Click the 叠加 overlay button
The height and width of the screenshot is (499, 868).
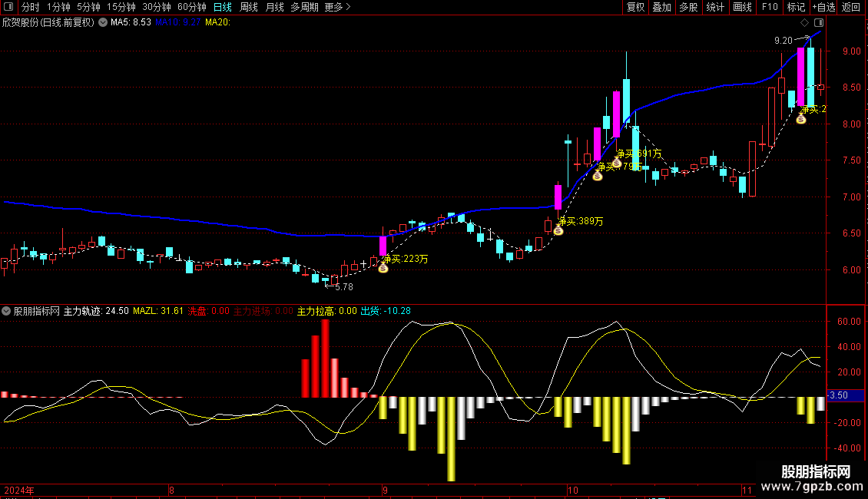point(661,7)
